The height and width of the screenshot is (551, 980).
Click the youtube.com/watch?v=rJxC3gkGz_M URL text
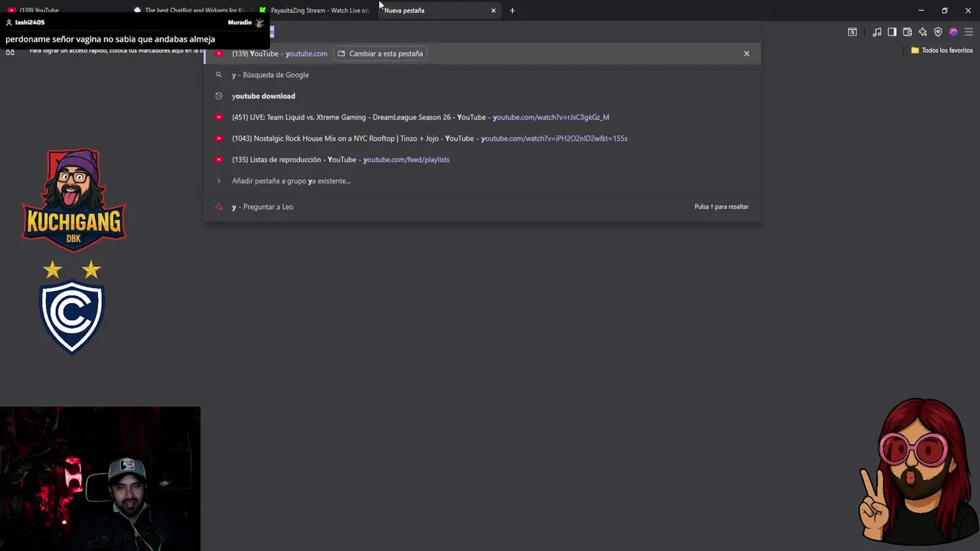pyautogui.click(x=551, y=117)
